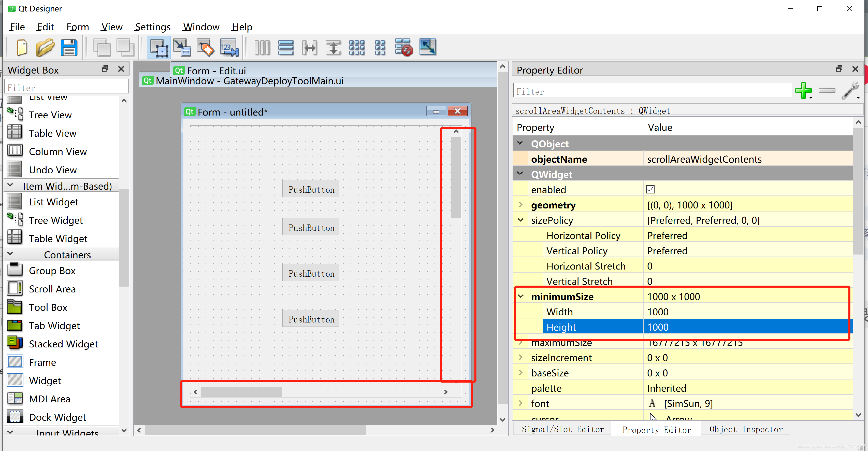
Task: Switch to Signal/Slot Editor tab
Action: pyautogui.click(x=563, y=429)
